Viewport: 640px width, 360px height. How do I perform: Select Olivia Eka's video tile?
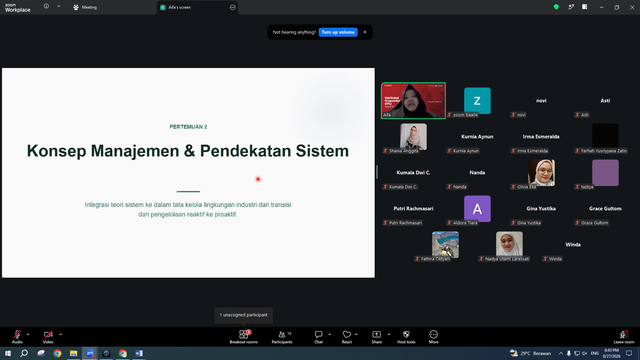(541, 173)
